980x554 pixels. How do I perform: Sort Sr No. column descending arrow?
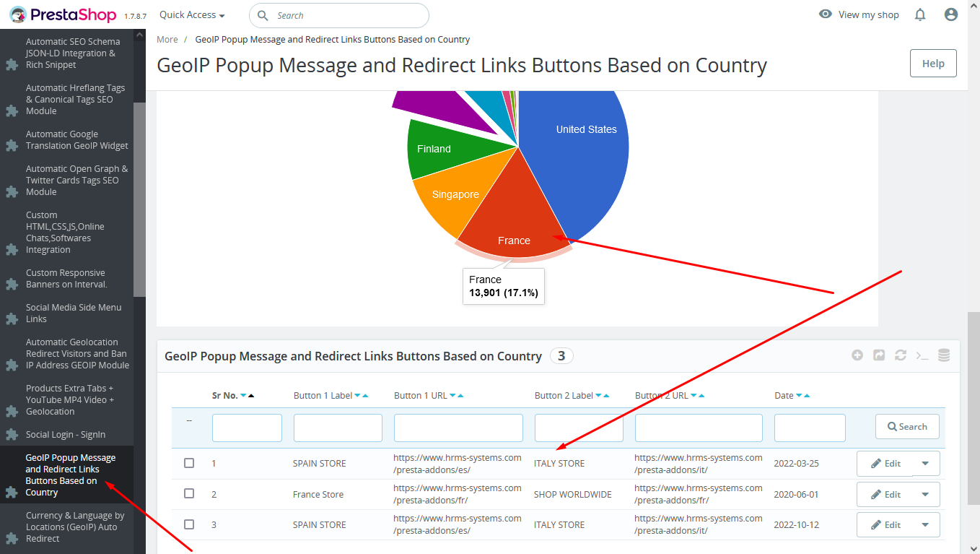243,396
